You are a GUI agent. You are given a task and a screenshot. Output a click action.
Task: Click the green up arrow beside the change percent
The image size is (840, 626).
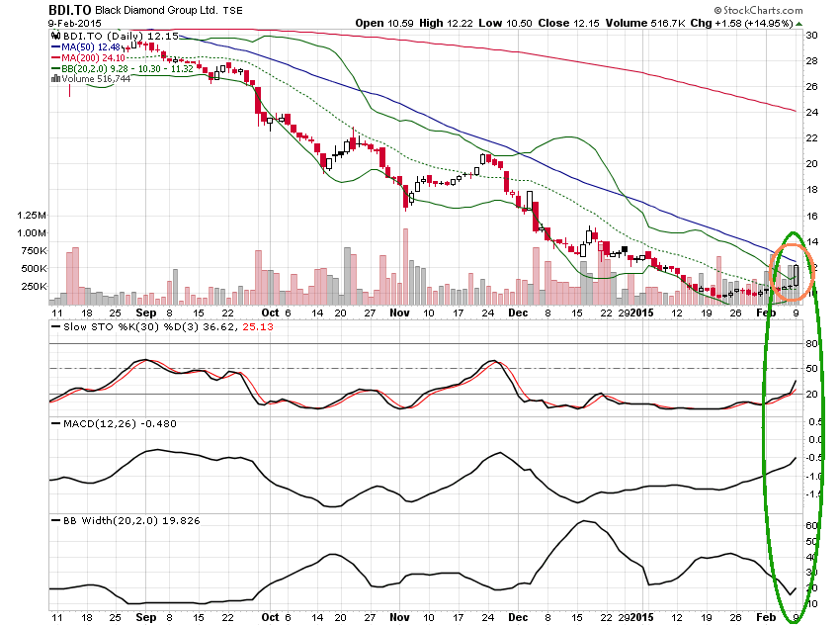(798, 24)
